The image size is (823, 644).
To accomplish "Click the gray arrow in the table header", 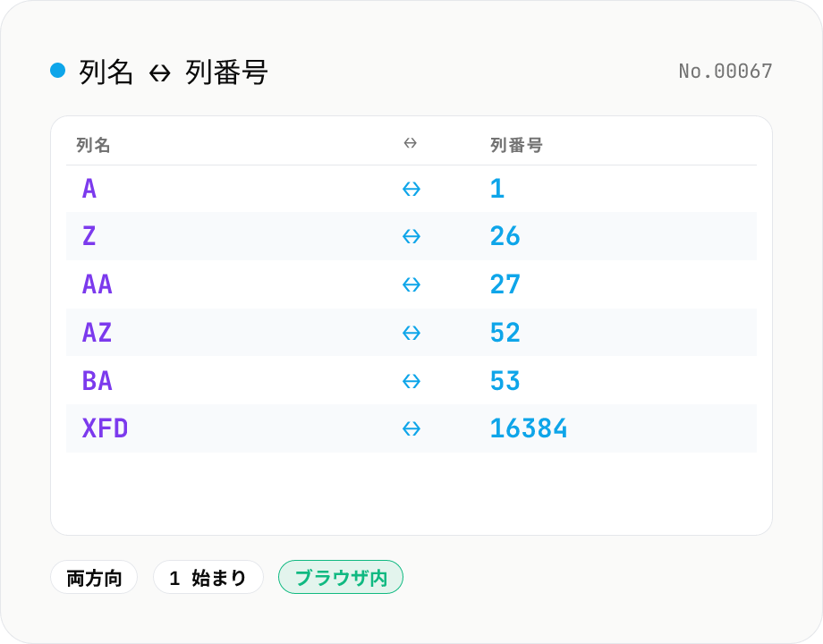I will [410, 143].
